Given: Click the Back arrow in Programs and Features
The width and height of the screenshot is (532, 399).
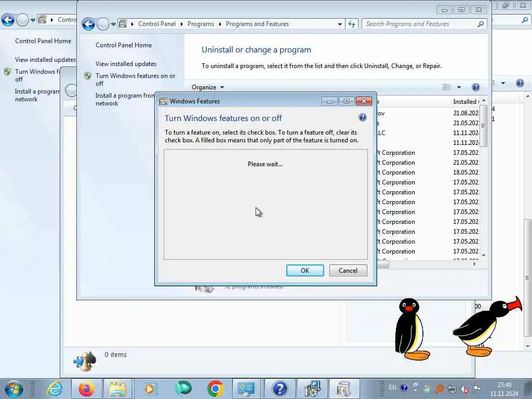Looking at the screenshot, I should click(x=88, y=24).
